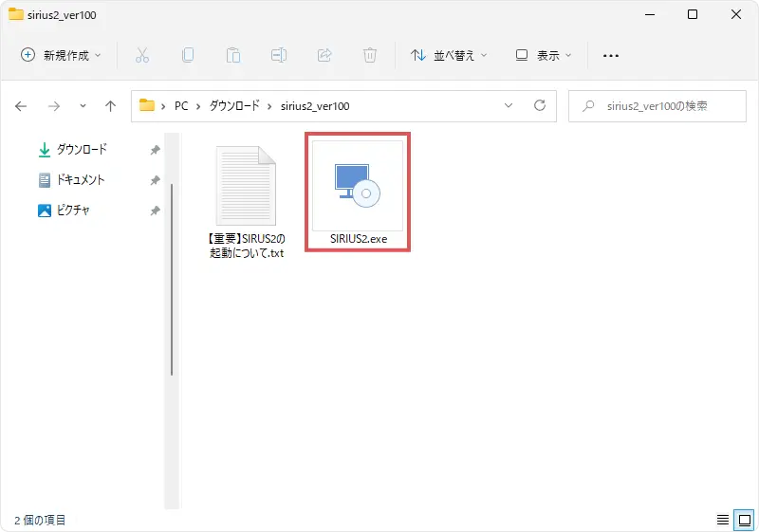Click the pin icon beside ドキュメント
Image resolution: width=759 pixels, height=532 pixels.
click(155, 180)
